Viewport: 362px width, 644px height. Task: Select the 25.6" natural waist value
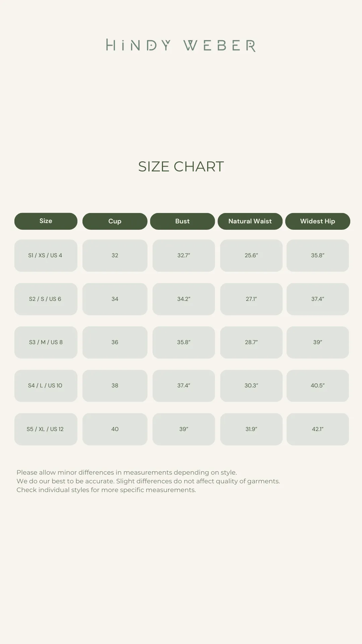(251, 256)
